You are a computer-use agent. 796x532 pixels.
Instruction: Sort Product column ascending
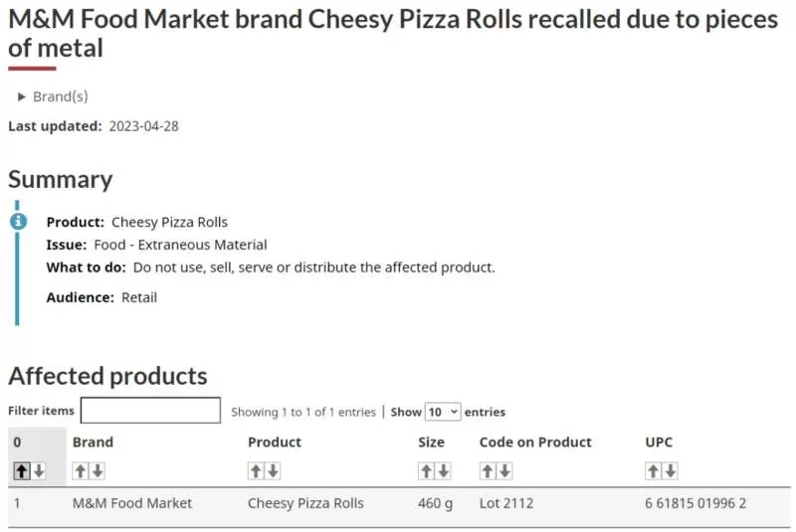256,471
